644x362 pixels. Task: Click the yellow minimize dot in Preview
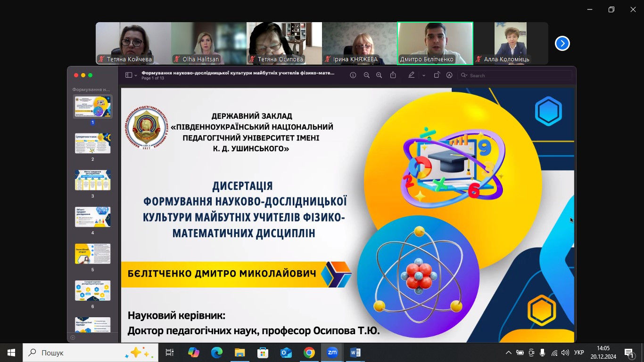pyautogui.click(x=83, y=75)
